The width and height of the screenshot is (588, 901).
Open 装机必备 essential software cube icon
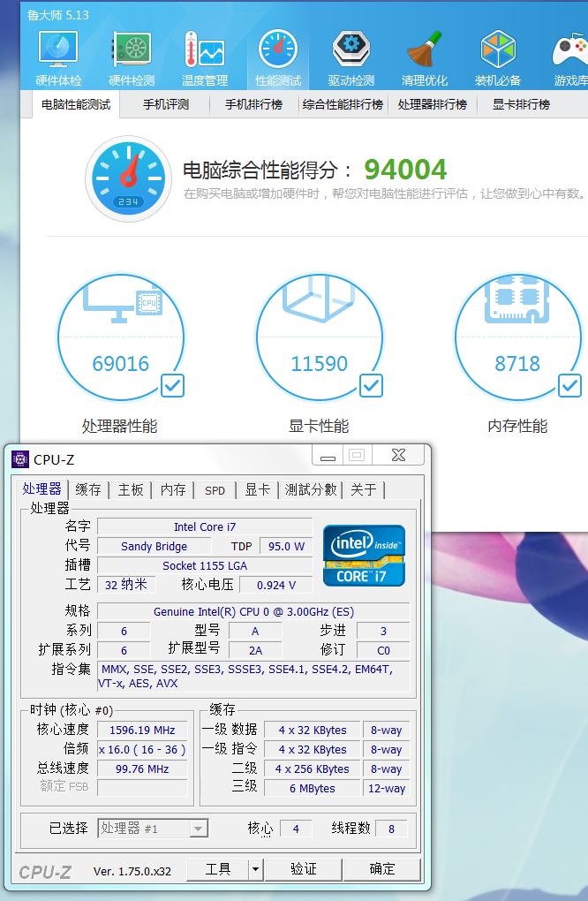[497, 58]
